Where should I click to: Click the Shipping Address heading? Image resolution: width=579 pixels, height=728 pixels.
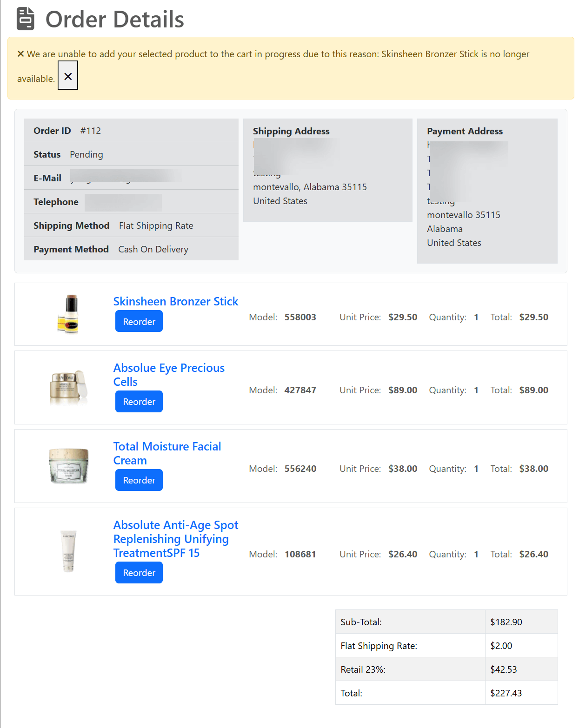pyautogui.click(x=291, y=131)
